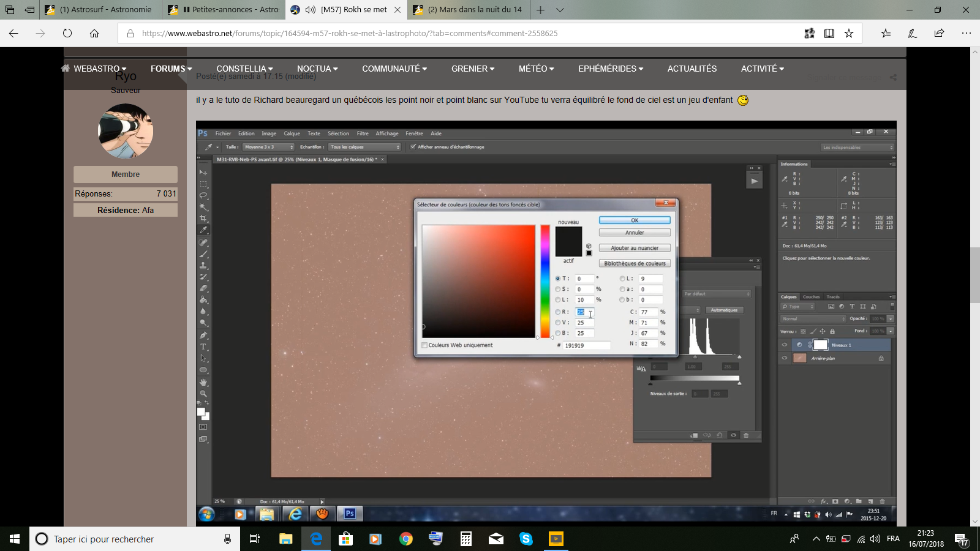This screenshot has width=980, height=551.
Task: Launch Chrome from the Windows taskbar
Action: [406, 539]
